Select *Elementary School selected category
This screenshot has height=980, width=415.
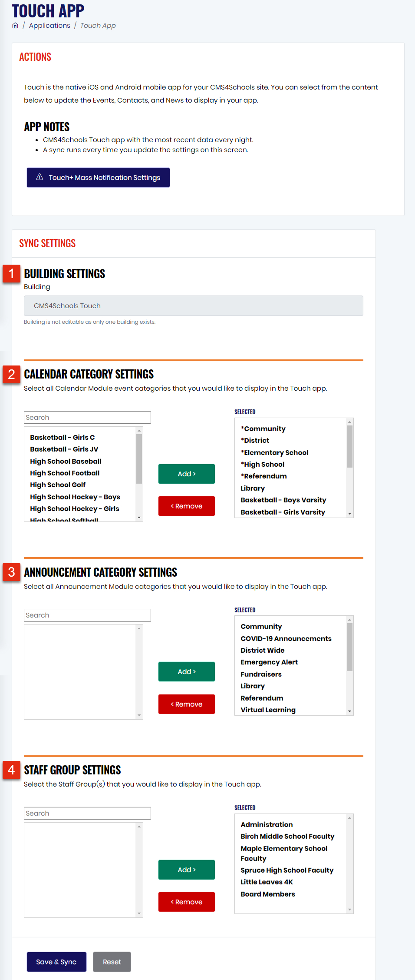pyautogui.click(x=274, y=452)
